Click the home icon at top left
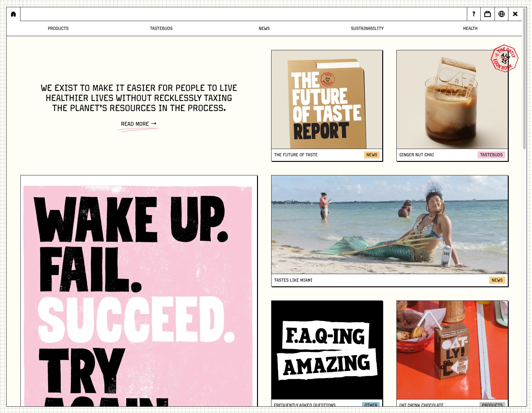Viewport: 532px width, 413px height. click(13, 14)
